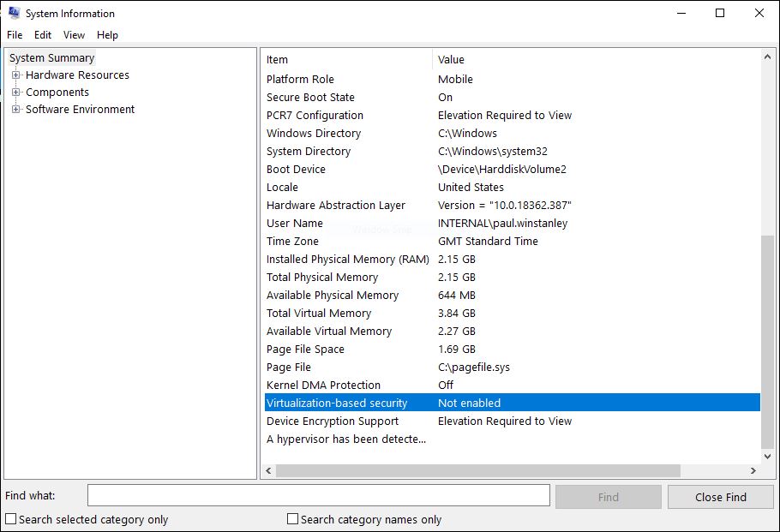Enable "Search selected category only" checkbox

[x=12, y=519]
